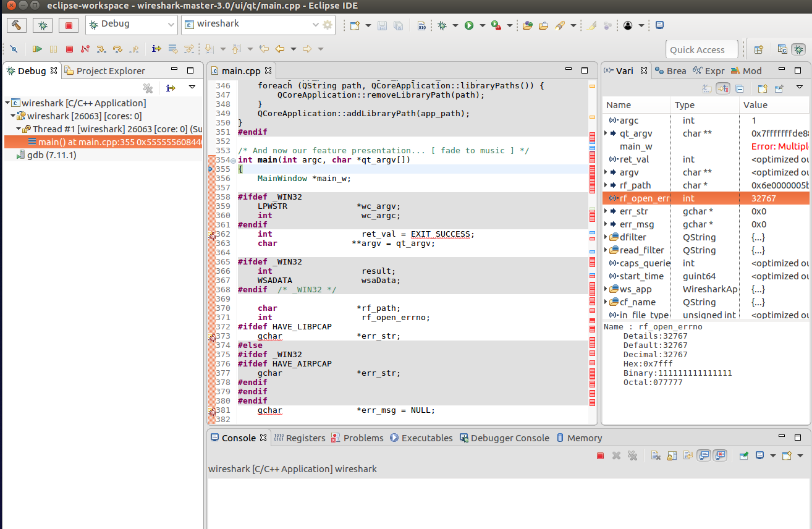Click Last Edit Location icon
This screenshot has width=812, height=529.
click(264, 49)
